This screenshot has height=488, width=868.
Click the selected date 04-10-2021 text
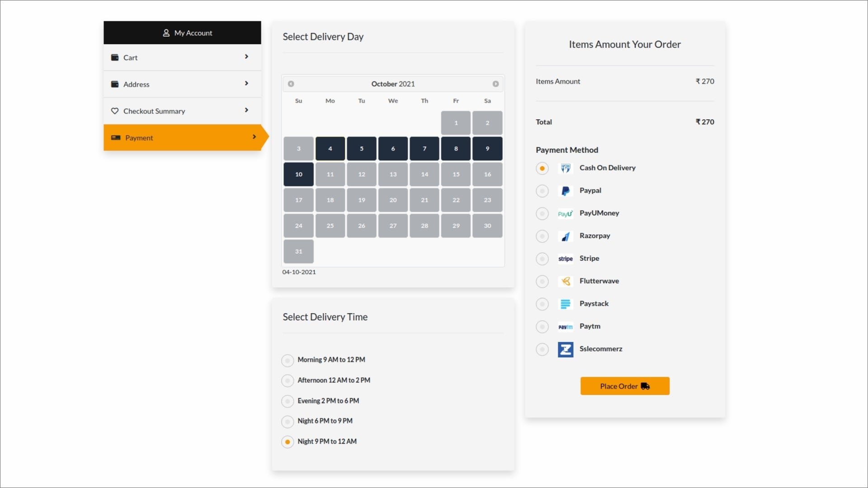tap(299, 272)
